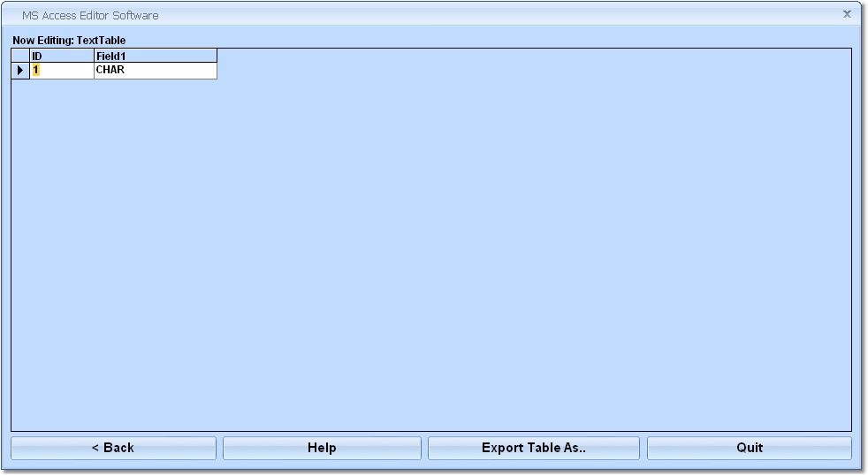The width and height of the screenshot is (868, 476).
Task: Click the grid's top-left select-all corner cell
Action: point(20,56)
